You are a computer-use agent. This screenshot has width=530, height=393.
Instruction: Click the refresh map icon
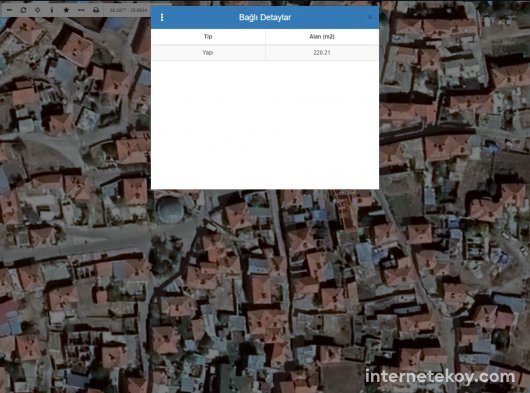[x=23, y=10]
